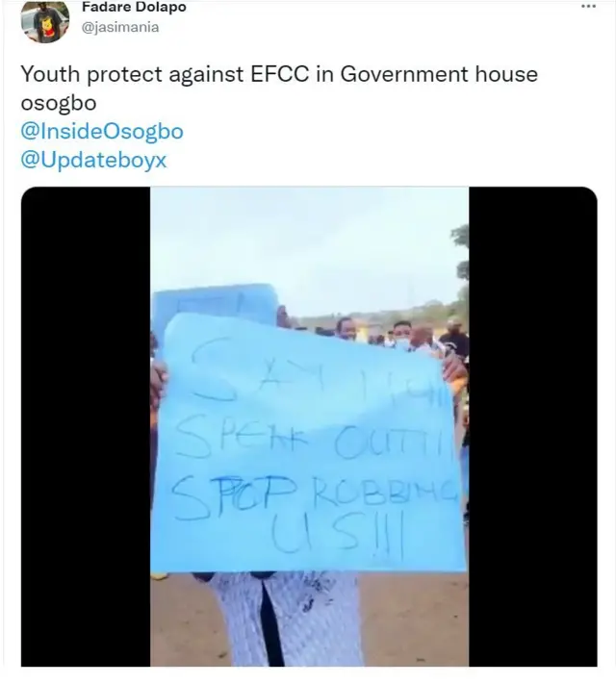616x684 pixels.
Task: Click the @jasimania handle
Action: [120, 28]
